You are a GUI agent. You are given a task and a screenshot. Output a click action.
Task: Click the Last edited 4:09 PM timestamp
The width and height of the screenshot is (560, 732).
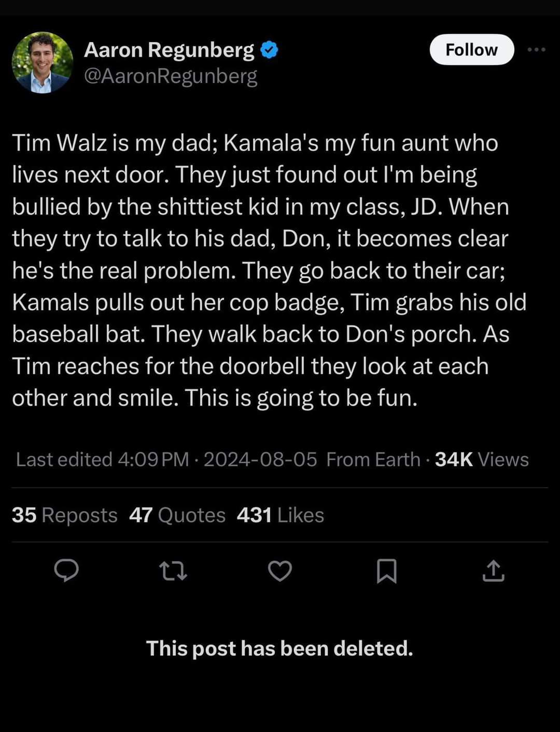click(x=102, y=460)
